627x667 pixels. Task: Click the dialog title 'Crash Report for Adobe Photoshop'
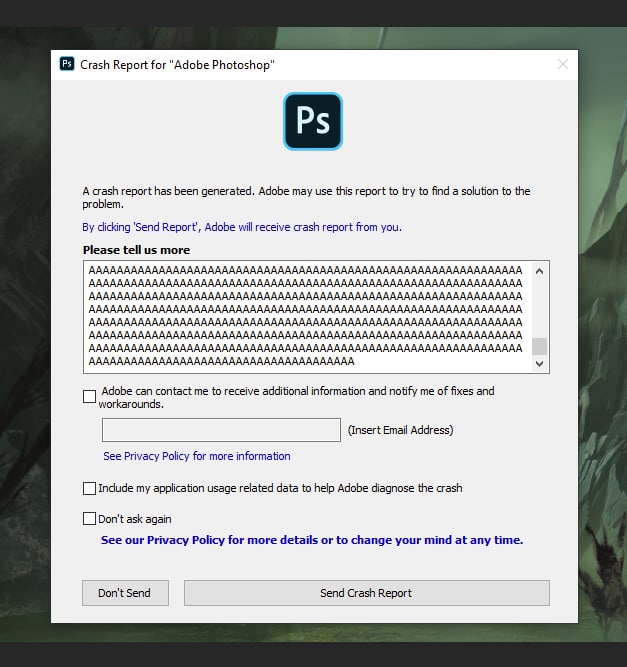click(177, 65)
